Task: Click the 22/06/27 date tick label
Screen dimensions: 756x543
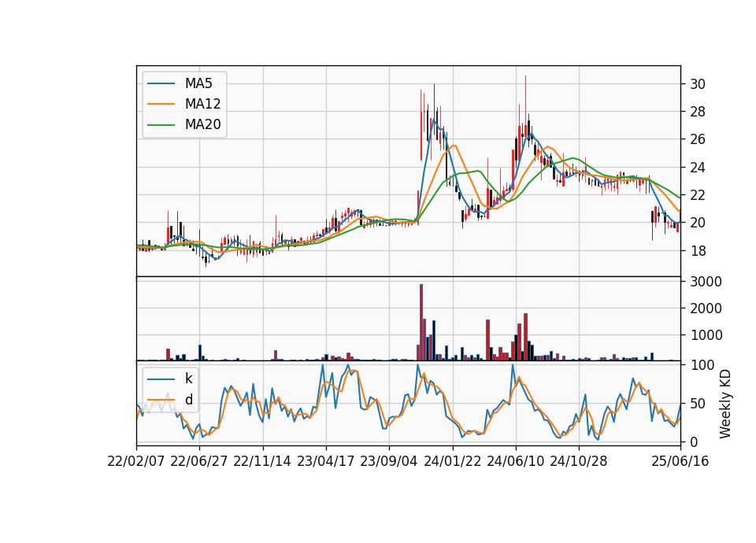Action: [198, 461]
